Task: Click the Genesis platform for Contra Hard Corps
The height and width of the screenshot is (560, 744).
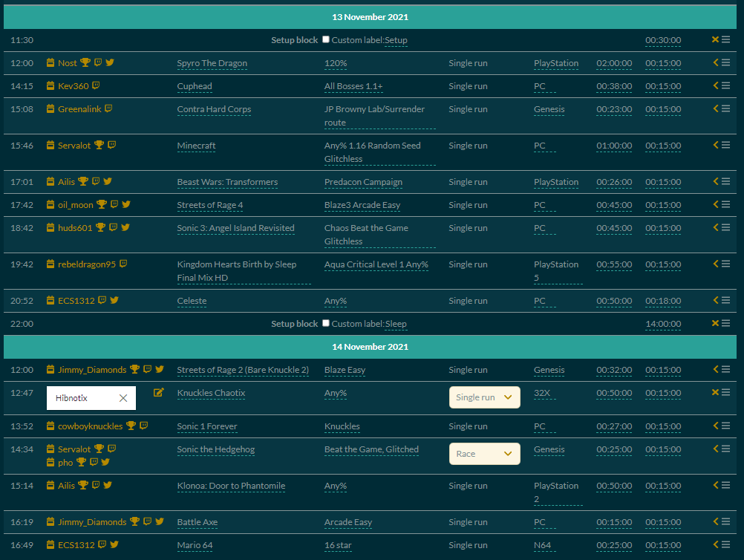Action: [x=549, y=110]
